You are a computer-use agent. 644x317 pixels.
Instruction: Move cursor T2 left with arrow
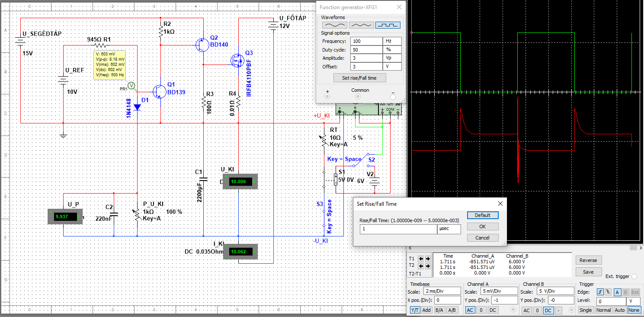pyautogui.click(x=421, y=265)
